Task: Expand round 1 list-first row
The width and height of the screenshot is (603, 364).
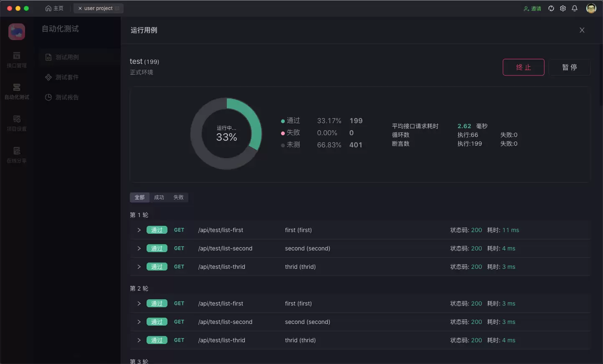Action: (x=139, y=230)
